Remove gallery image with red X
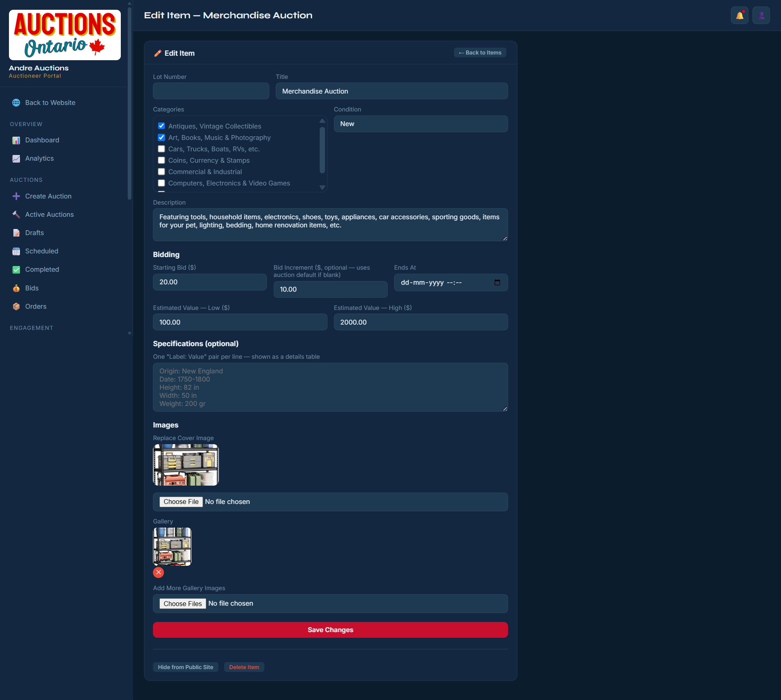The image size is (781, 700). (158, 572)
